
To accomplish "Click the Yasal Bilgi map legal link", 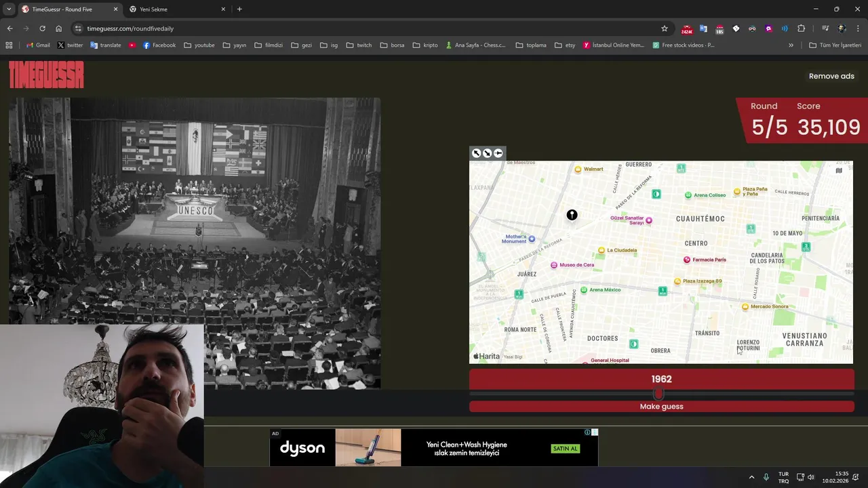I will coord(513,357).
